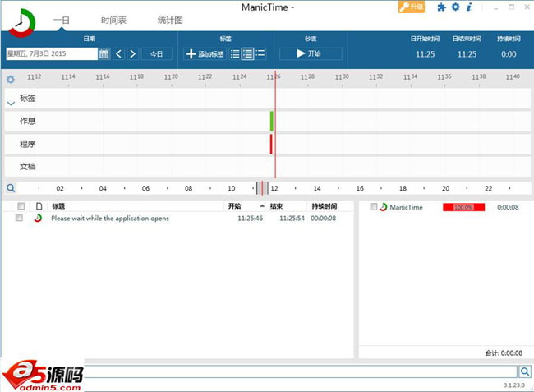This screenshot has height=392, width=534.
Task: Click the ManicTime clock logo
Action: click(22, 23)
